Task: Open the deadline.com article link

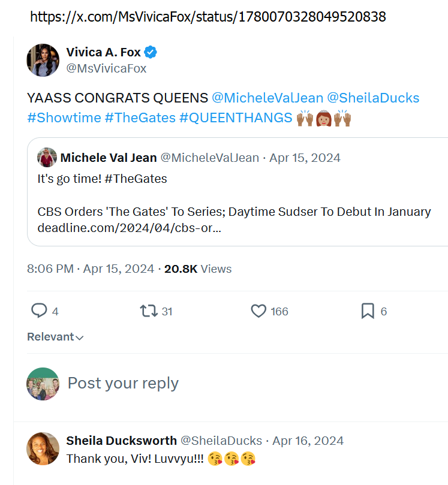Action: (129, 228)
